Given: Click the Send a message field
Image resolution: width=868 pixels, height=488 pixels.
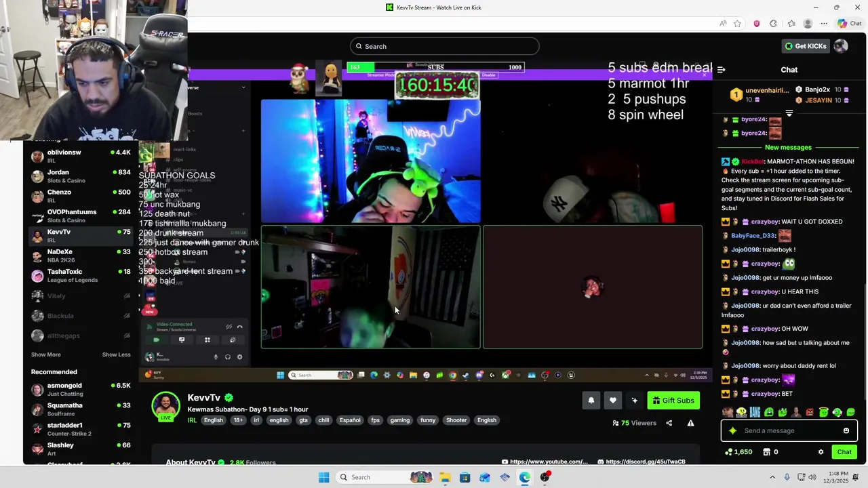Looking at the screenshot, I should (x=790, y=430).
